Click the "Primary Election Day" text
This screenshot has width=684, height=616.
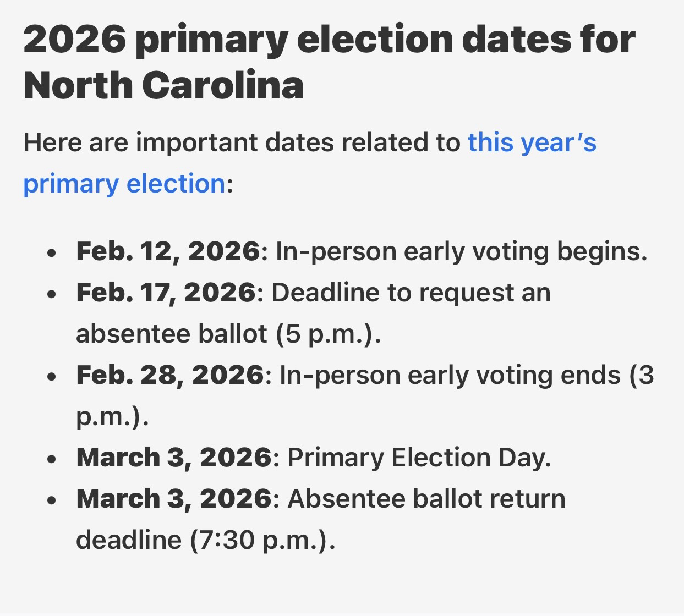pyautogui.click(x=418, y=458)
